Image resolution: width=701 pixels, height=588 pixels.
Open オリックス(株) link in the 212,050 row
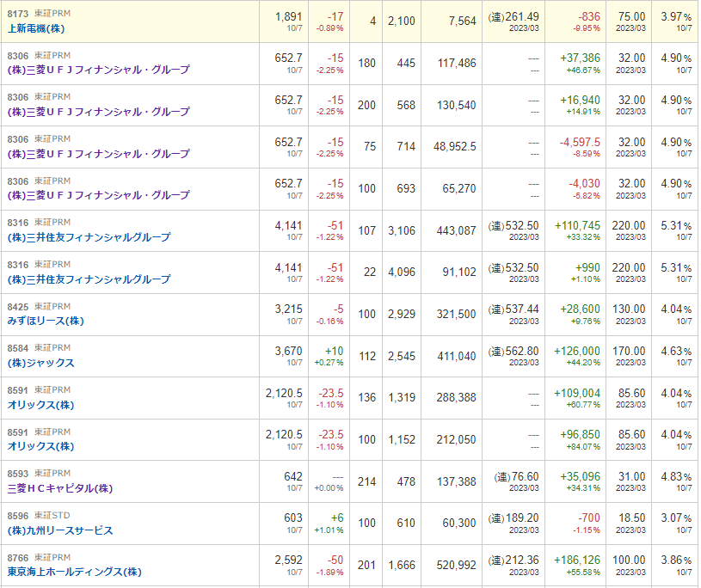point(40,446)
